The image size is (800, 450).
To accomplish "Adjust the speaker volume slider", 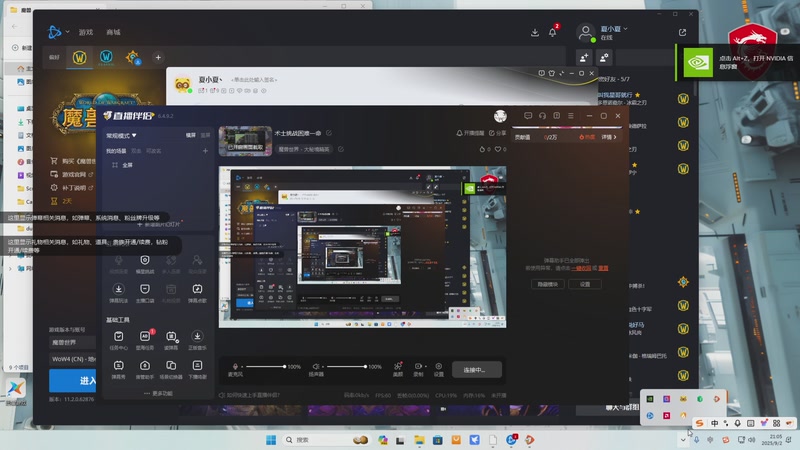I will 346,367.
